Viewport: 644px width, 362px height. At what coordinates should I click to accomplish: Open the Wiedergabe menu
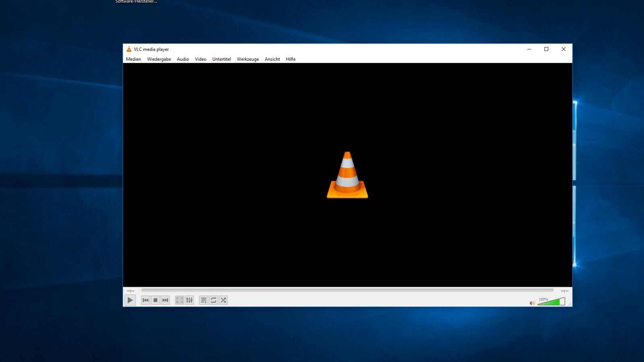(x=159, y=59)
